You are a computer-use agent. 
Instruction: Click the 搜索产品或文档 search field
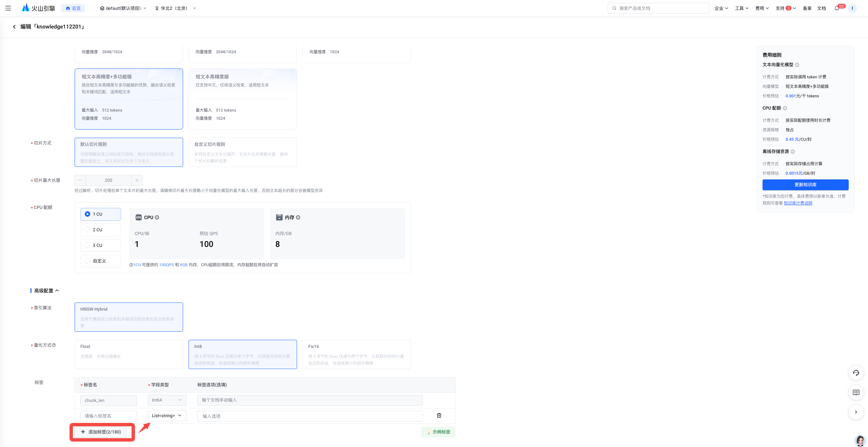[x=658, y=8]
